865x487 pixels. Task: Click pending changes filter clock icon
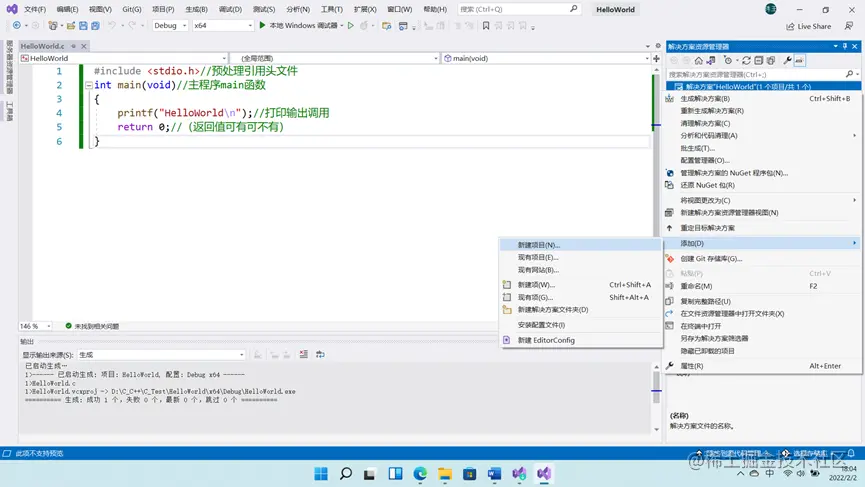pos(728,60)
